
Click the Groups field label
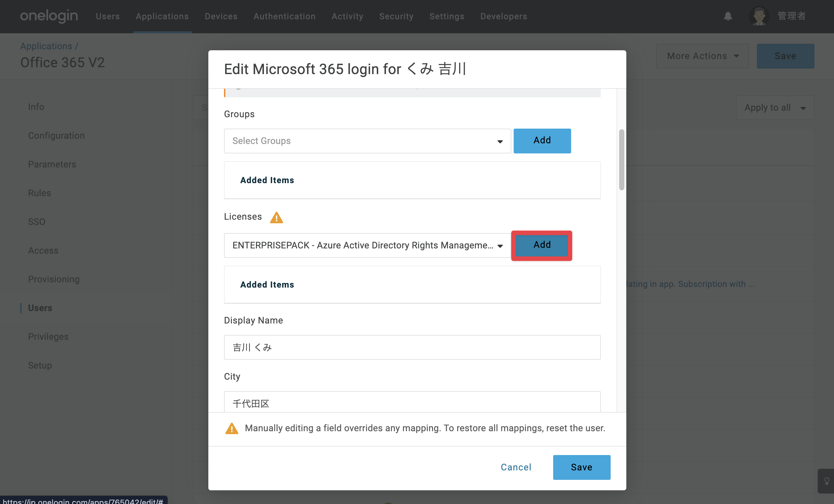pos(239,114)
